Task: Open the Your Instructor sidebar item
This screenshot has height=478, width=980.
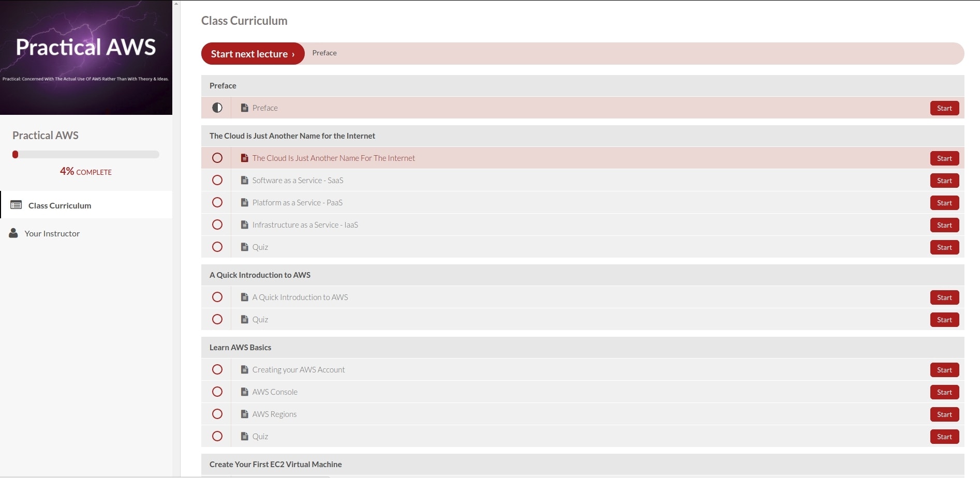Action: [86, 233]
